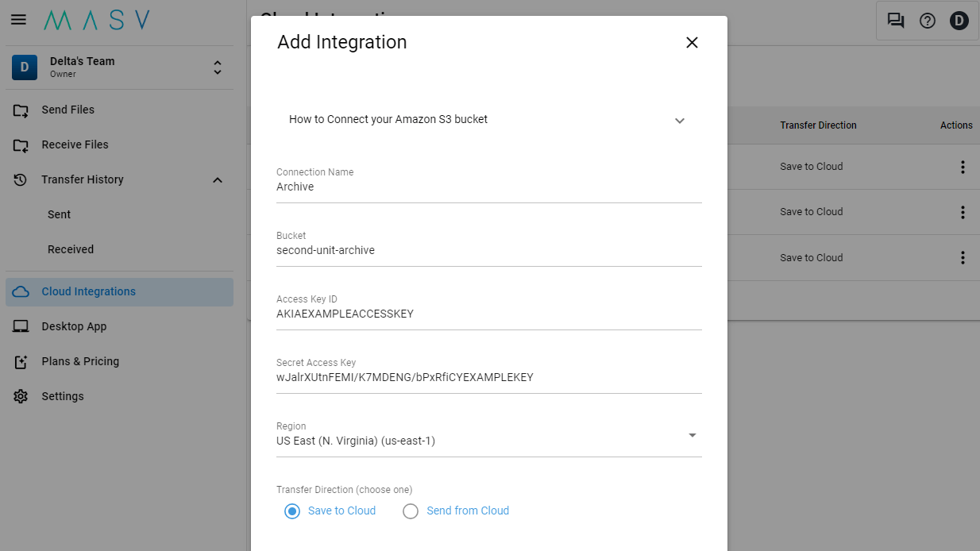Edit the Secret Access Key field
The image size is (980, 551).
coord(489,378)
